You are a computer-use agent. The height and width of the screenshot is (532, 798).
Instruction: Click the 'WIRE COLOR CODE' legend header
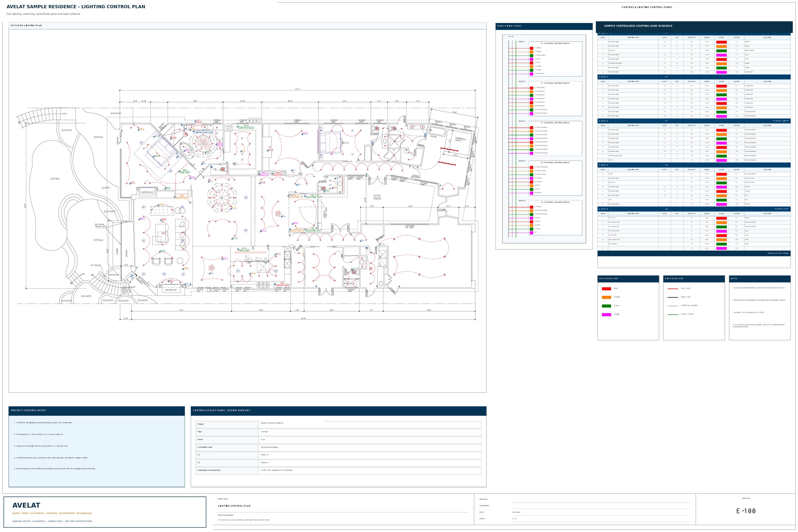694,279
